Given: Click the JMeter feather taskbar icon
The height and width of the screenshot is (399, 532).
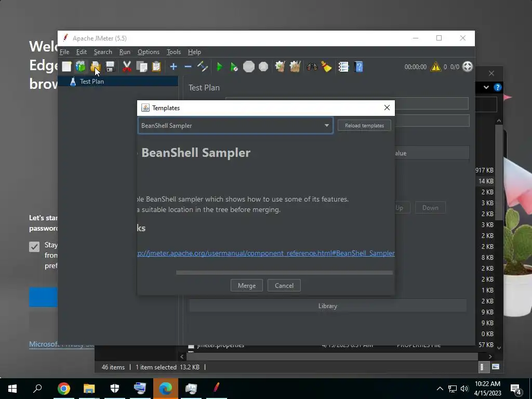Looking at the screenshot, I should pyautogui.click(x=216, y=389).
